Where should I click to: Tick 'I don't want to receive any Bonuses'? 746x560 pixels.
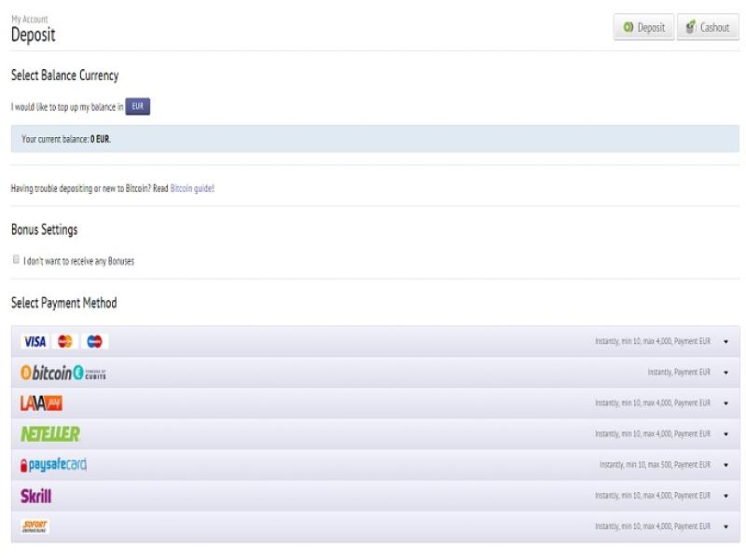point(16,260)
